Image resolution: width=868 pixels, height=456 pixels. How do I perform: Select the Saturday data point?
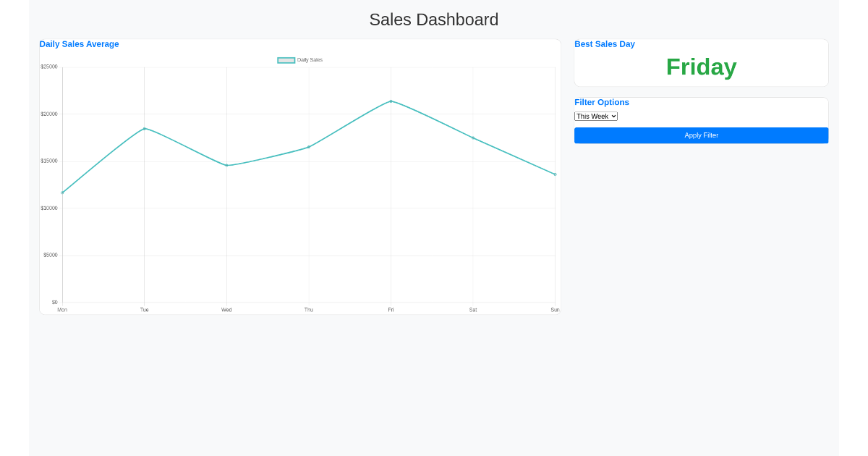[x=473, y=136]
